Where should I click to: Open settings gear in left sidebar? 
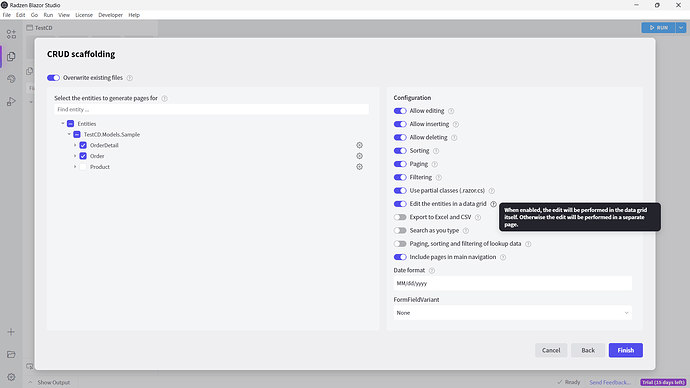11,377
